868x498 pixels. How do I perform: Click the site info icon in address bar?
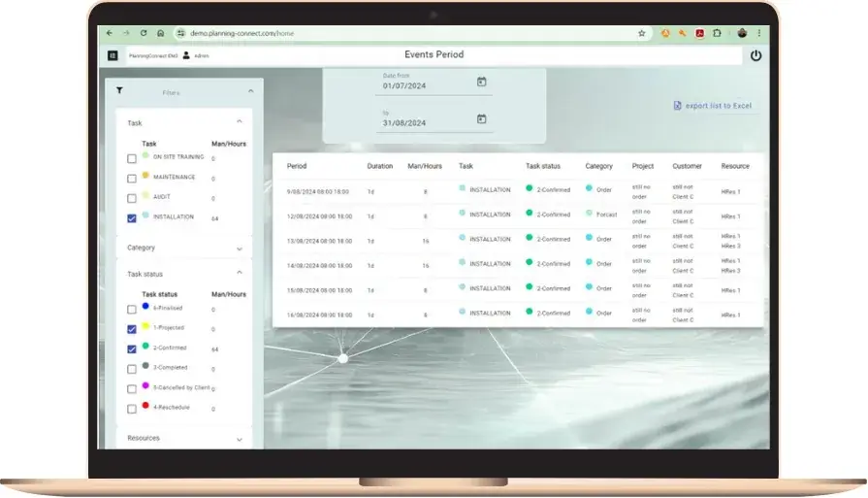180,33
